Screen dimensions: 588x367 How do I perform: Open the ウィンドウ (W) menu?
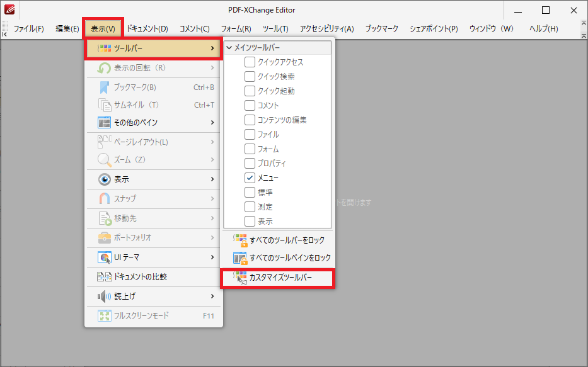click(491, 29)
